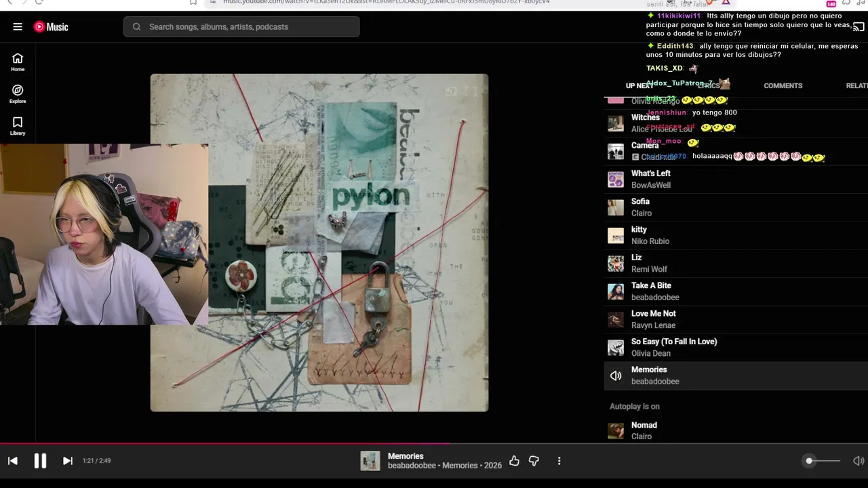Screen dimensions: 868x488
Task: Mute the player volume
Action: click(859, 461)
